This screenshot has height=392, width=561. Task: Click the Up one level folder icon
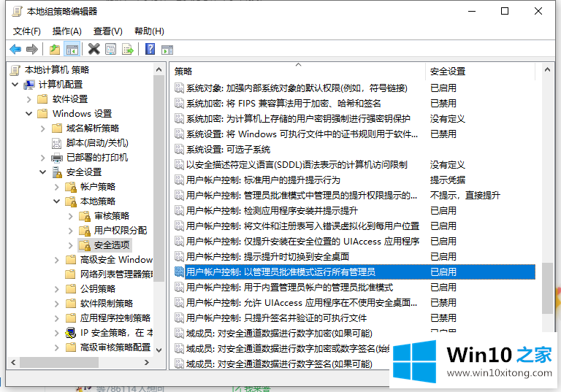coord(54,49)
